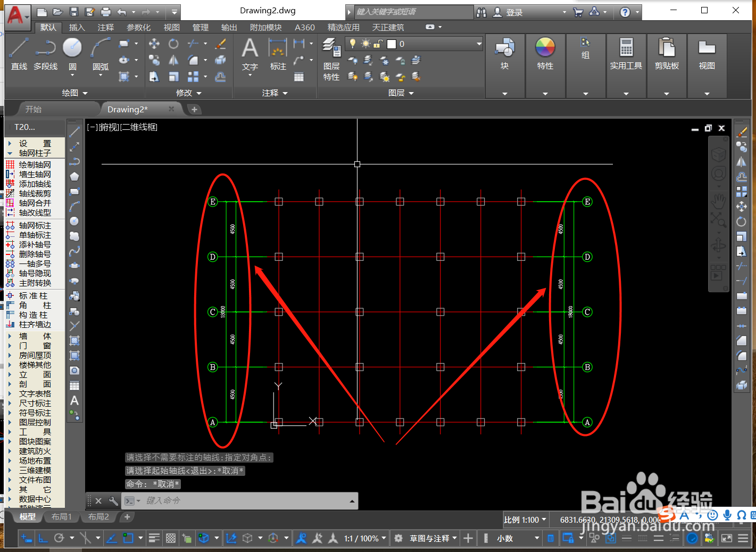Click the coordinates readout in status bar
This screenshot has width=756, height=552.
point(611,520)
